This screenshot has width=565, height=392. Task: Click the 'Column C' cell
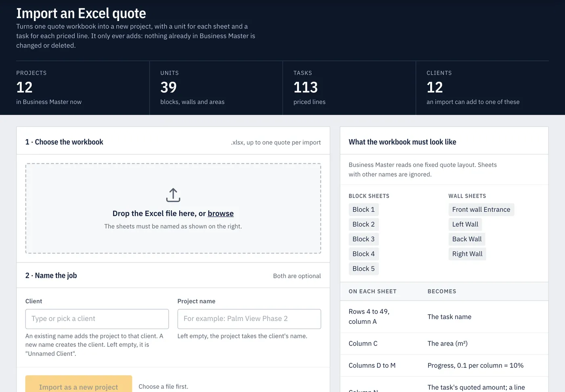coord(363,344)
